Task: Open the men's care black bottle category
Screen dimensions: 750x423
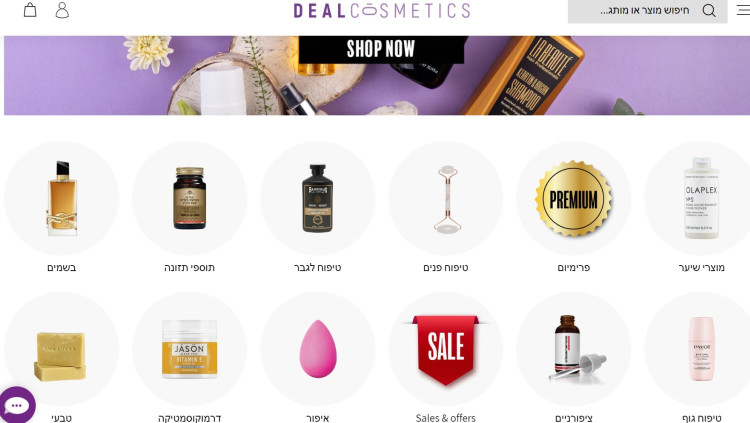Action: click(x=318, y=198)
